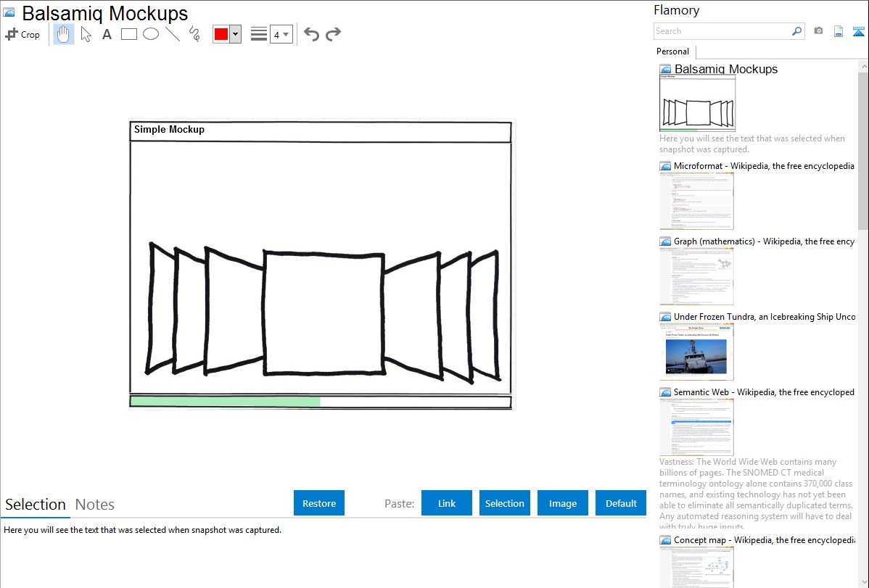Open the Semantic Web snapshot thumbnail
Screen dimensions: 869x588
click(696, 427)
